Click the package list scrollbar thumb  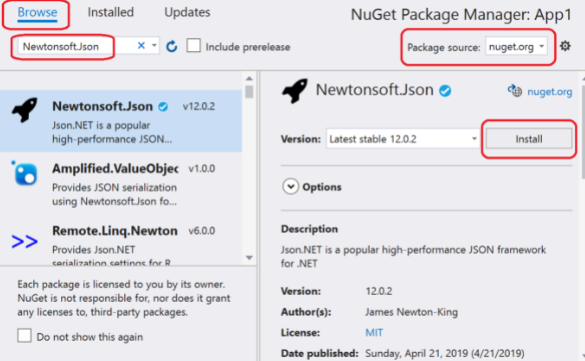click(x=249, y=92)
